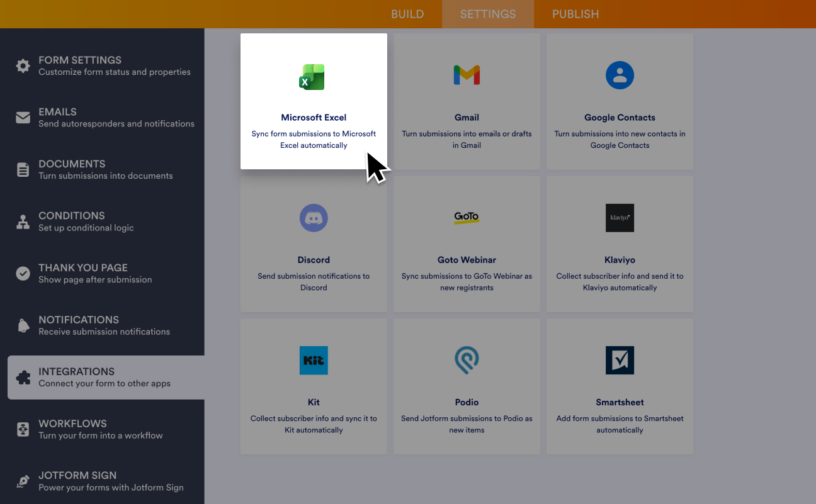Click the Form Settings gear icon
Image resolution: width=816 pixels, height=504 pixels.
tap(23, 66)
